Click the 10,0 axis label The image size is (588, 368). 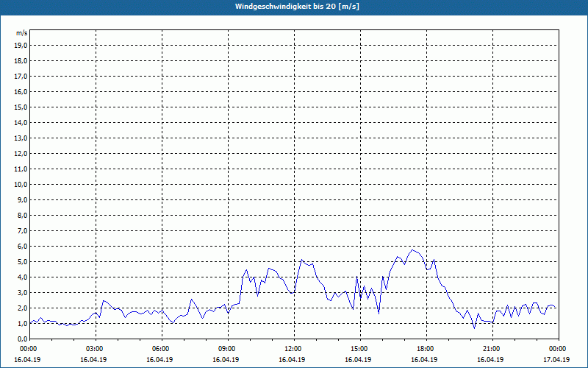[21, 185]
